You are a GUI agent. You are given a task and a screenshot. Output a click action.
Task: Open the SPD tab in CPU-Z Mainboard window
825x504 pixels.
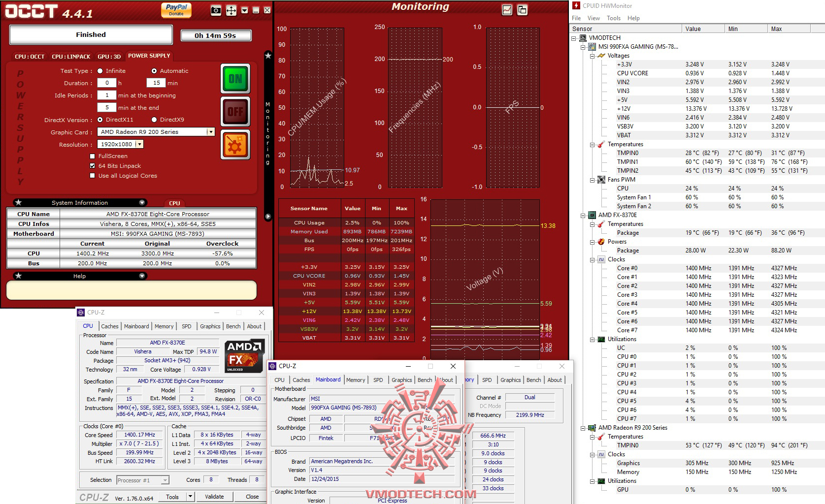(x=378, y=380)
